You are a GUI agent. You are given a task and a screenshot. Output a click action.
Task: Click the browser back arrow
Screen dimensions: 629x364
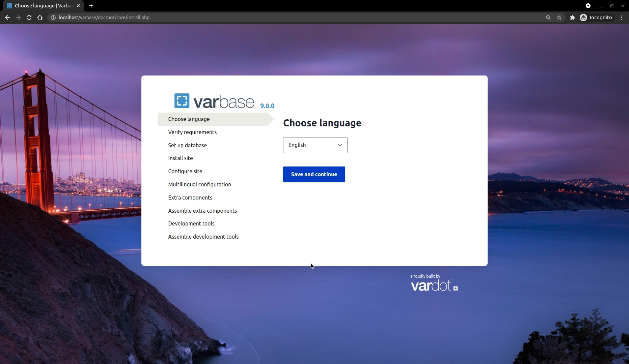(x=7, y=18)
